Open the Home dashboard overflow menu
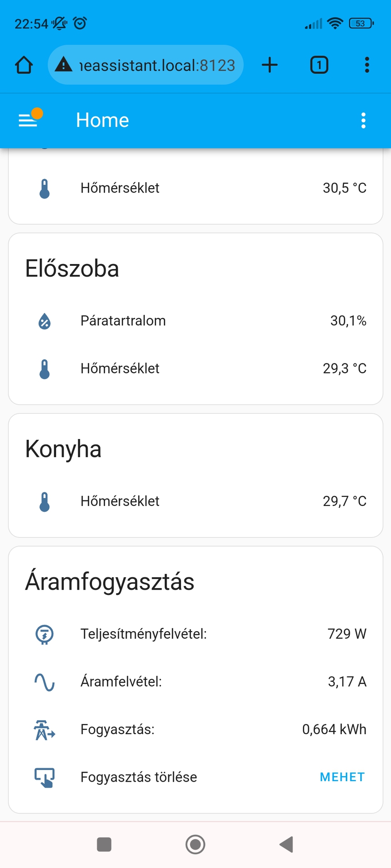Image resolution: width=391 pixels, height=868 pixels. point(363,120)
